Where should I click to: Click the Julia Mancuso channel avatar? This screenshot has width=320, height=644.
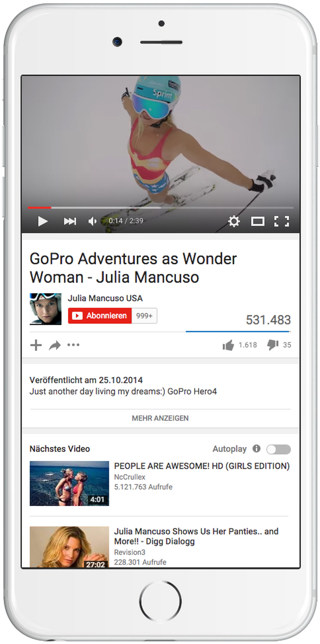coord(46,309)
